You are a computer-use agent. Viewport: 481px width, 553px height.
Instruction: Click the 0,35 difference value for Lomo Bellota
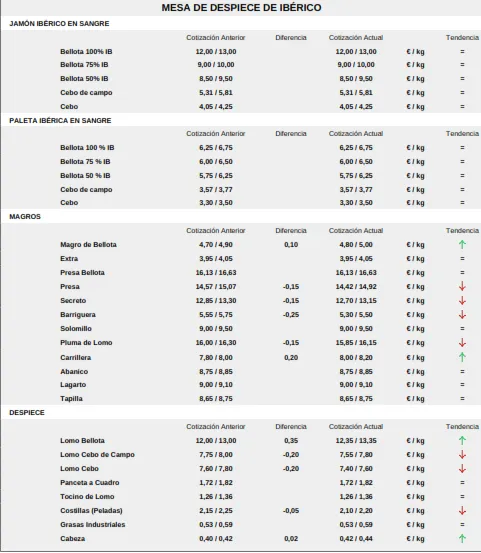tap(291, 440)
